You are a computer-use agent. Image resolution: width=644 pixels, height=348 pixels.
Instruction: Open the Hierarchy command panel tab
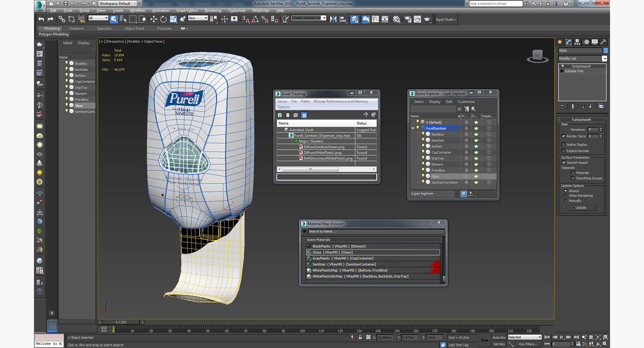point(577,42)
